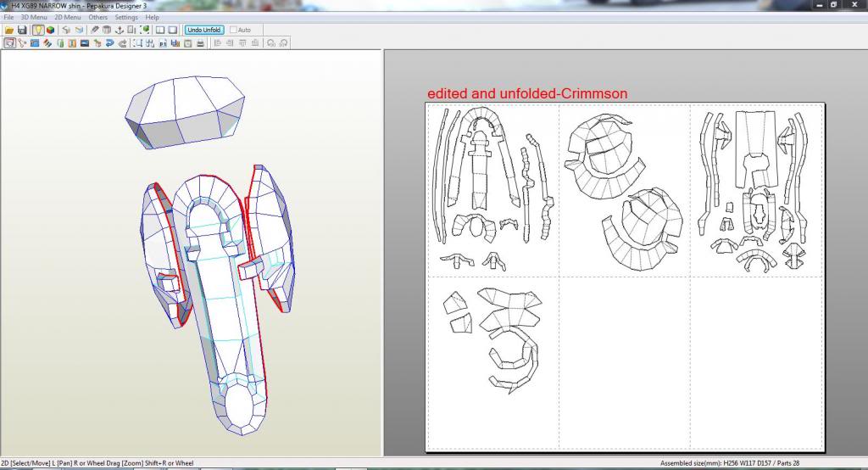Click the Open file folder icon
868x470 pixels.
(x=8, y=30)
